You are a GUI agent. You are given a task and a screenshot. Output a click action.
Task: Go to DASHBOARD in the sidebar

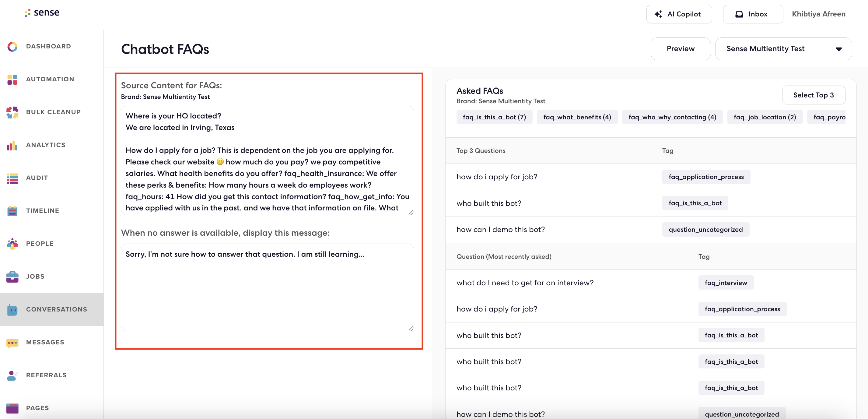pyautogui.click(x=48, y=47)
